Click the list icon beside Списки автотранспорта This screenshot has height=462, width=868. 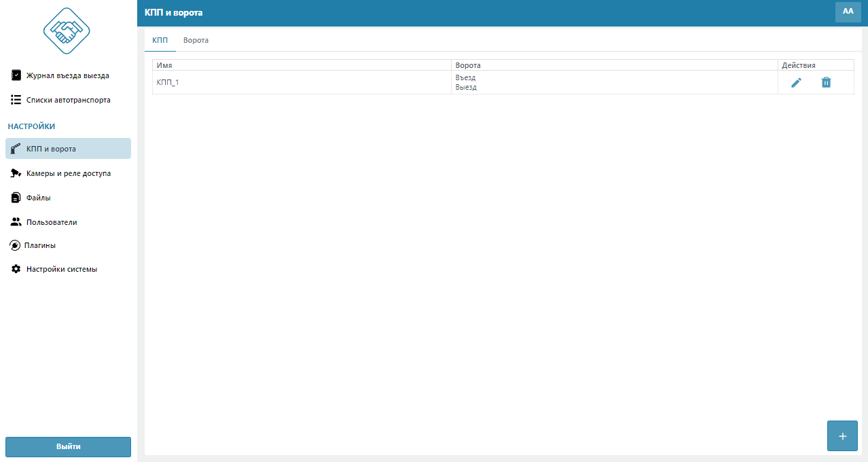[16, 100]
